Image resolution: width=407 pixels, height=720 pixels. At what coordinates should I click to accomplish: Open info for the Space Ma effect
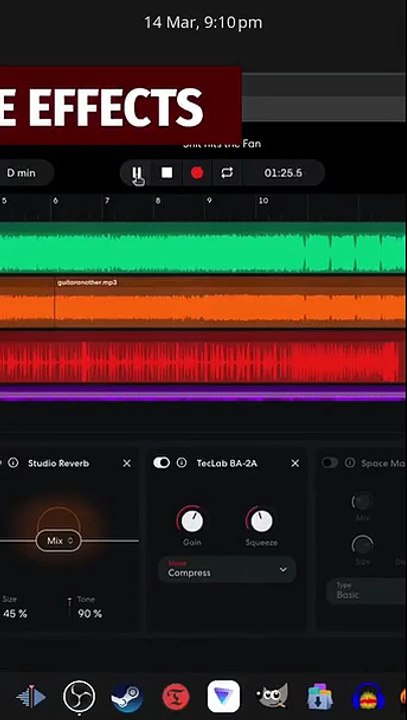(x=350, y=463)
